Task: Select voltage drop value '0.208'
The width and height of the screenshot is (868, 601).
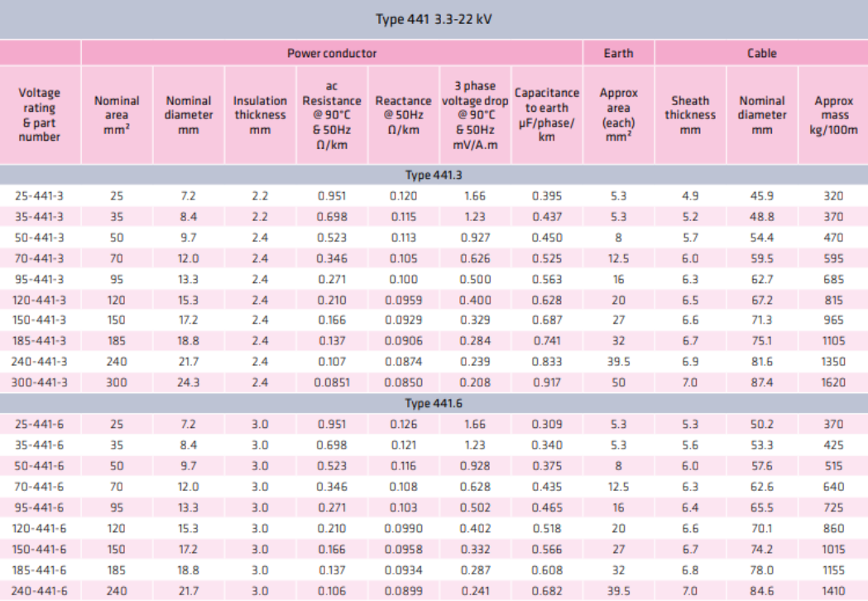Action: 475,382
